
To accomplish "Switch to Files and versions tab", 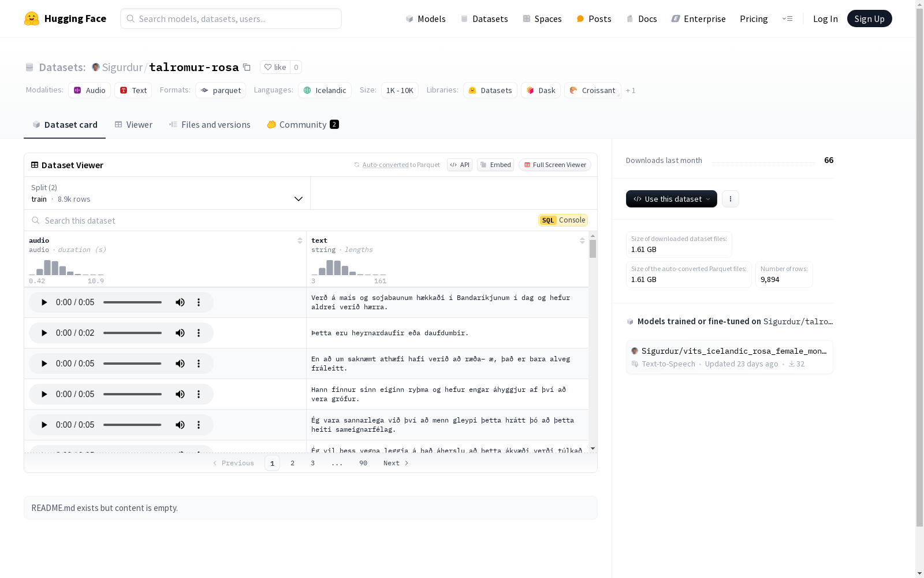I will (210, 124).
